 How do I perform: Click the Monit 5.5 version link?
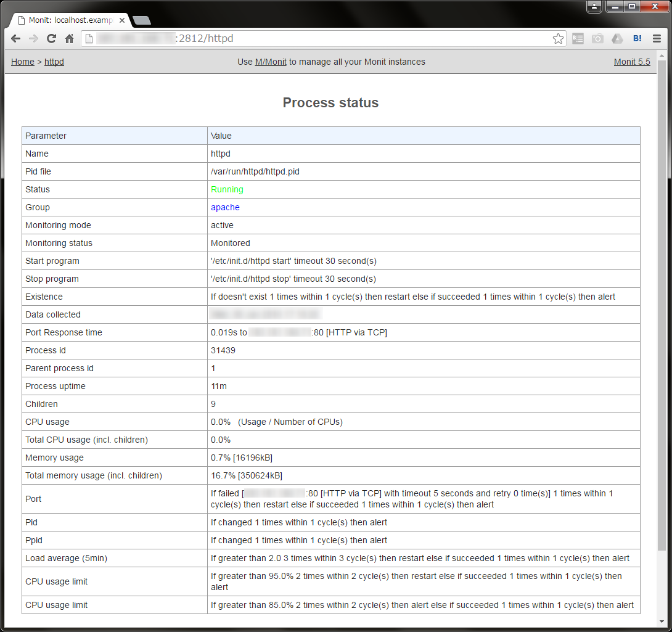pos(632,62)
